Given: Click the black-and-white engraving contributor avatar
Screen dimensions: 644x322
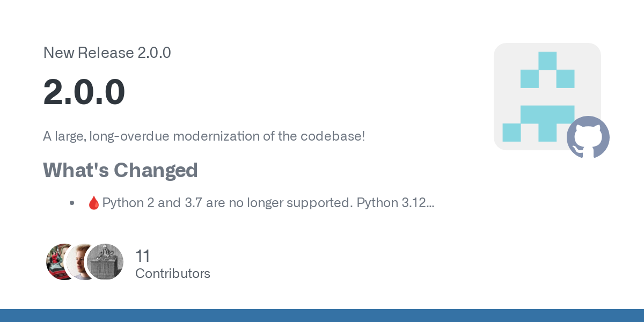Looking at the screenshot, I should pyautogui.click(x=105, y=262).
